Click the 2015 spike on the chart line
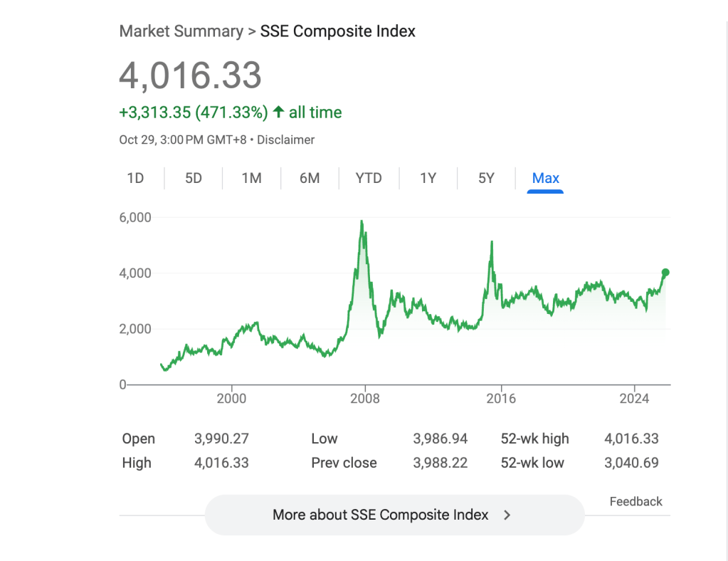The width and height of the screenshot is (728, 561). (491, 243)
